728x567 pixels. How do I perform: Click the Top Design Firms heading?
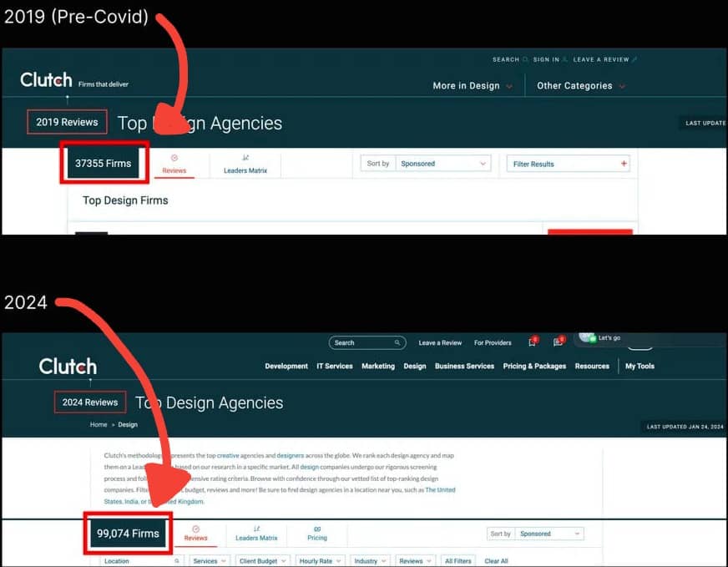(x=125, y=200)
